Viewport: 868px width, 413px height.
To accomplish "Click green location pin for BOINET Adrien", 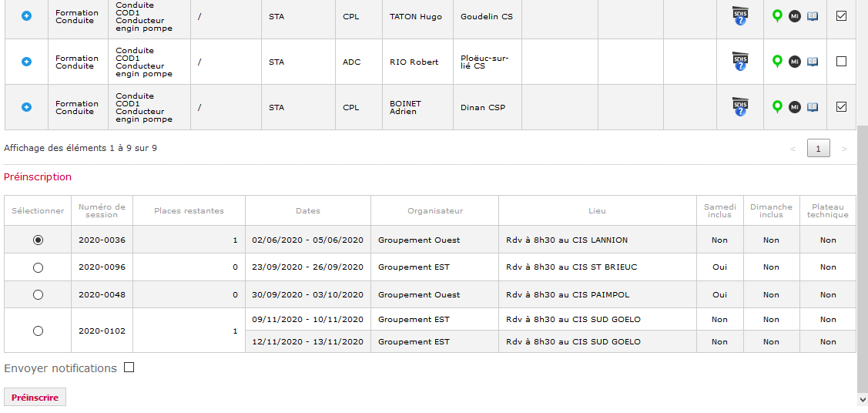I will (778, 107).
